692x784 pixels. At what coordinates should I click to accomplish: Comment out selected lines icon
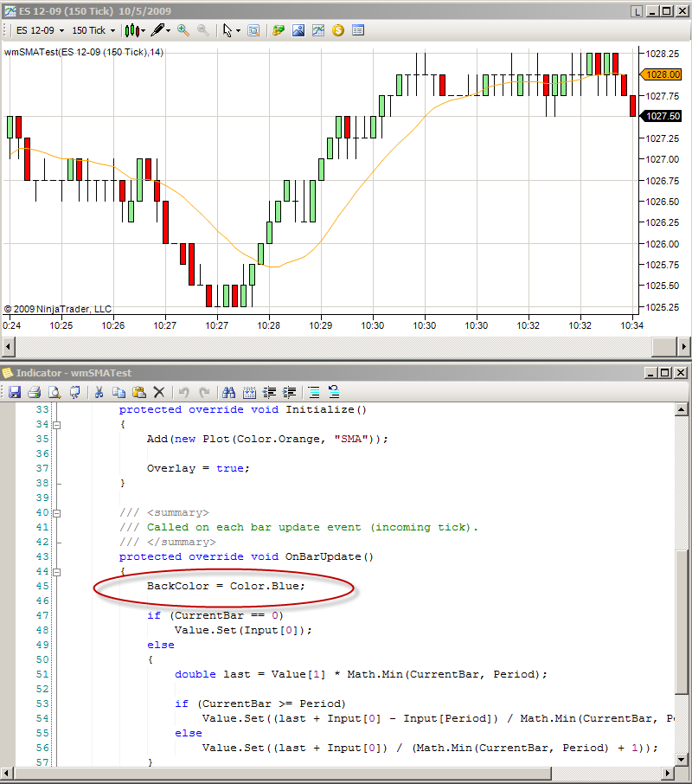point(314,393)
